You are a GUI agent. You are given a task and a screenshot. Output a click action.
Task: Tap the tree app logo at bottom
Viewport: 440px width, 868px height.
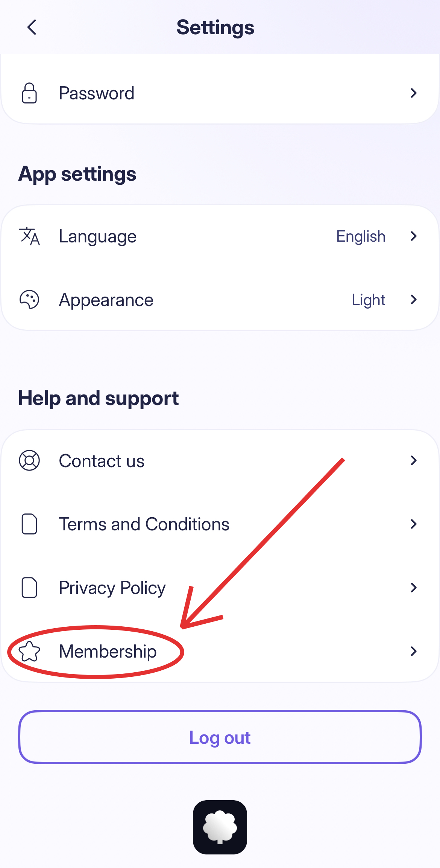tap(220, 827)
